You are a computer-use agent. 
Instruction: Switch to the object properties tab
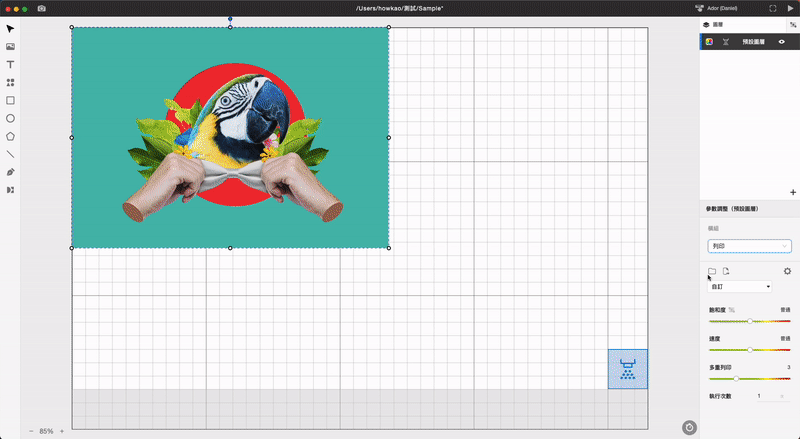click(793, 25)
